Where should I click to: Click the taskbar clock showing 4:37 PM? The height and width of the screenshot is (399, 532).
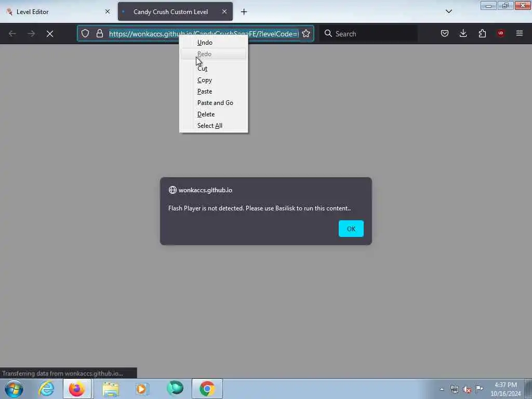[506, 389]
